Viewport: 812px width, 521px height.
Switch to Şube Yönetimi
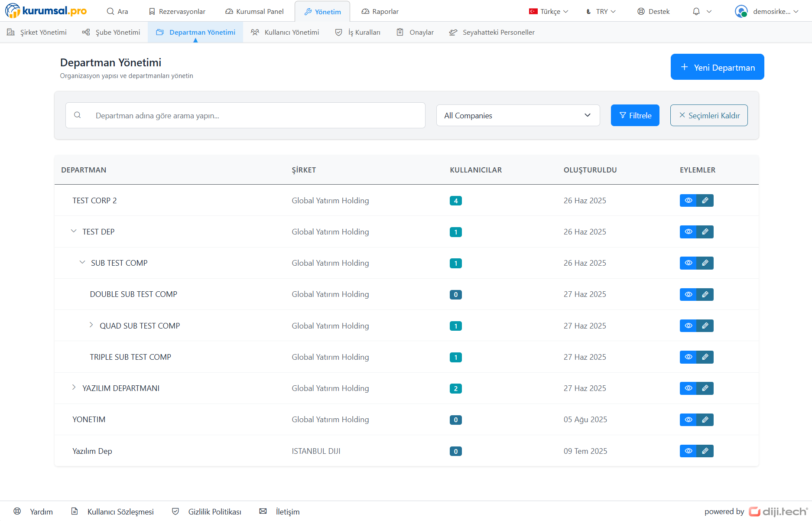pyautogui.click(x=111, y=32)
